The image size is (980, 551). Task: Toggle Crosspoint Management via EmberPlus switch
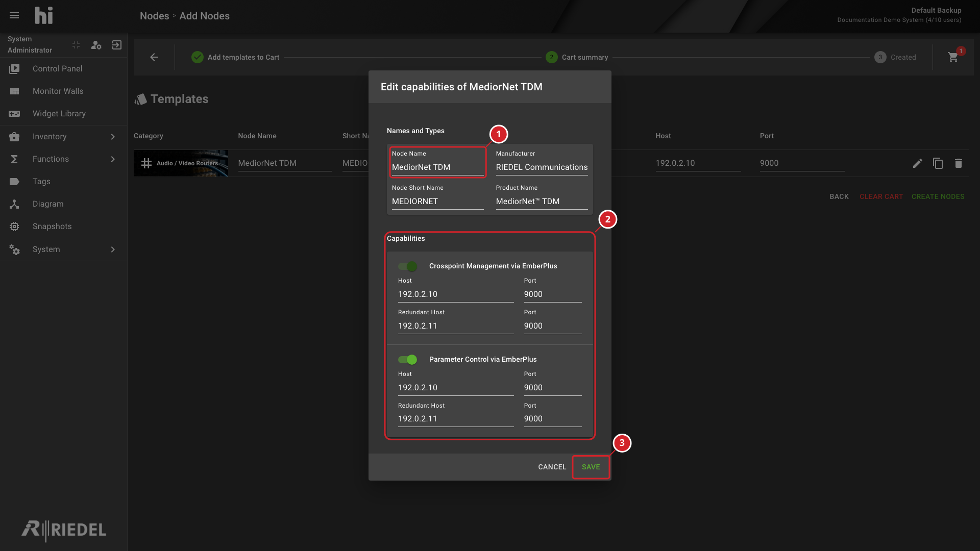point(408,266)
